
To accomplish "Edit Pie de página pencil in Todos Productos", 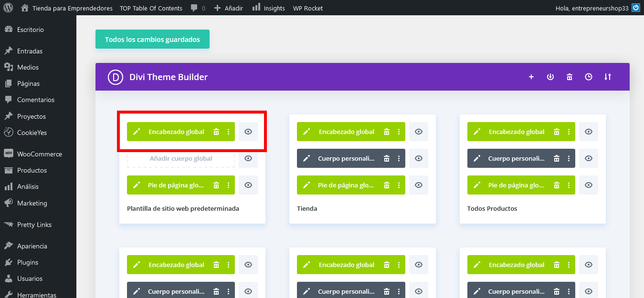I will pyautogui.click(x=477, y=185).
